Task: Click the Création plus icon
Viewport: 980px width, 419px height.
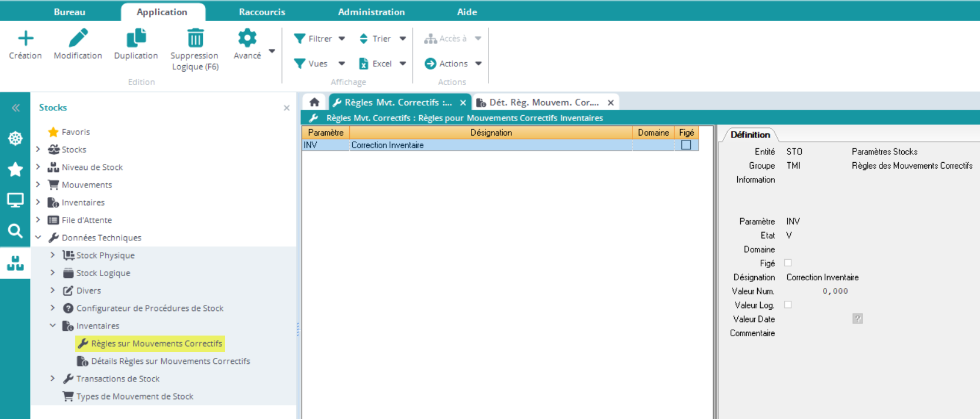Action: pyautogui.click(x=25, y=39)
